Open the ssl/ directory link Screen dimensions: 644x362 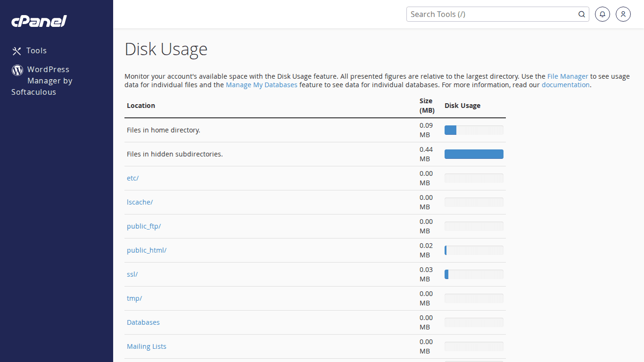click(132, 274)
